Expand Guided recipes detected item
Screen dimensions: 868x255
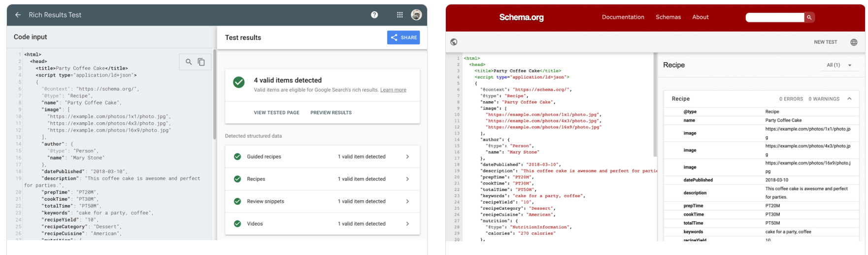click(x=323, y=156)
